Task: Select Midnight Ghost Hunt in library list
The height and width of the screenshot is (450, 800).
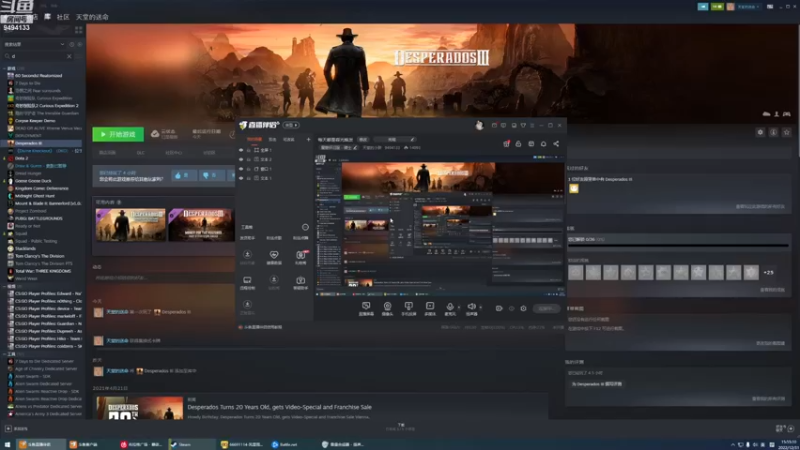Action: pos(35,196)
